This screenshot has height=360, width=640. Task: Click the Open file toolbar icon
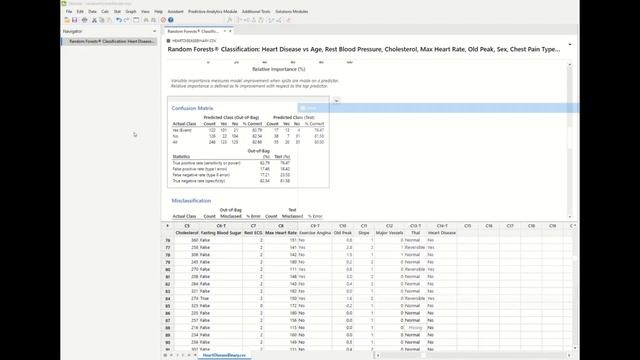coord(67,20)
